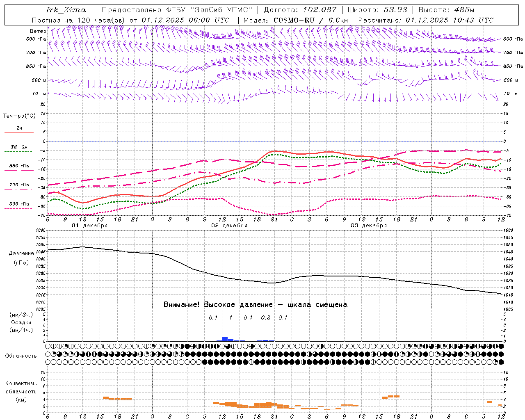Click the 'Широта: 53.93' latitude value
This screenshot has height=420, width=525.
click(x=378, y=10)
